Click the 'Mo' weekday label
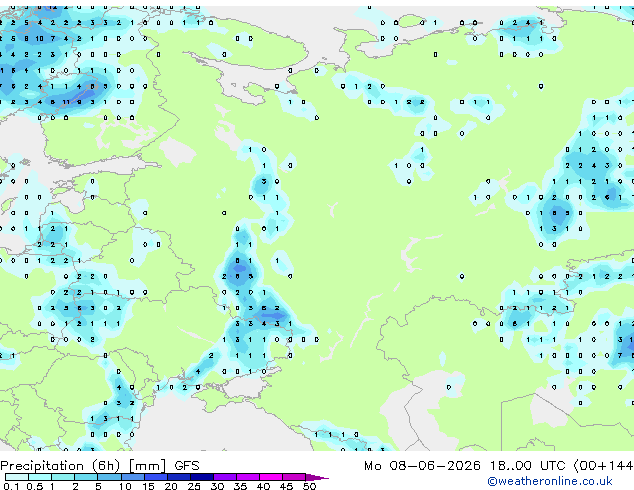634x490 pixels. (372, 466)
